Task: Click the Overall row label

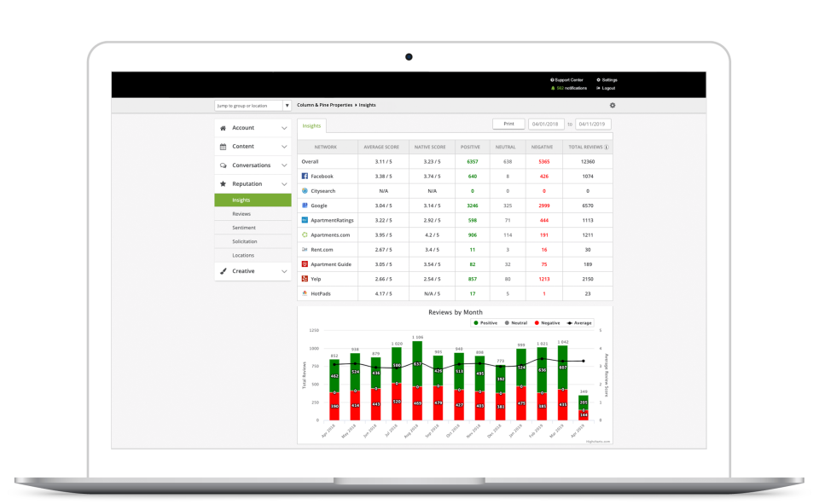Action: pos(310,161)
